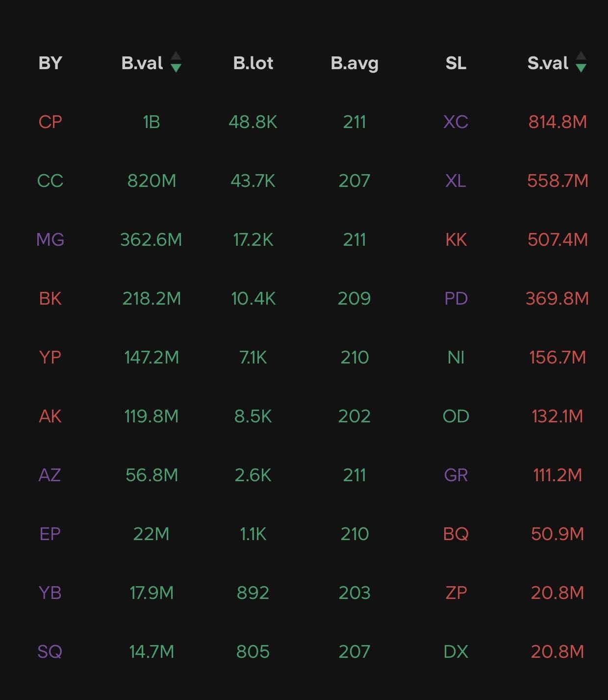This screenshot has width=608, height=700.
Task: Select seller broker PD
Action: [456, 298]
